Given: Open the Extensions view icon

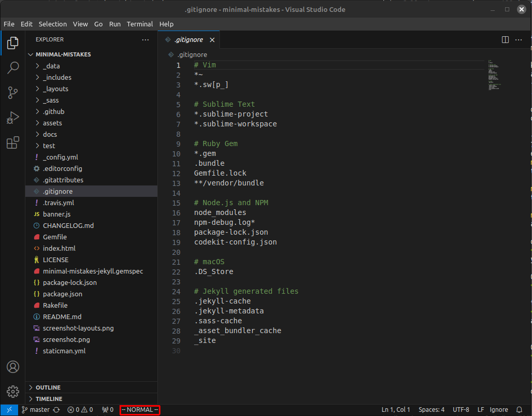Looking at the screenshot, I should (x=13, y=142).
